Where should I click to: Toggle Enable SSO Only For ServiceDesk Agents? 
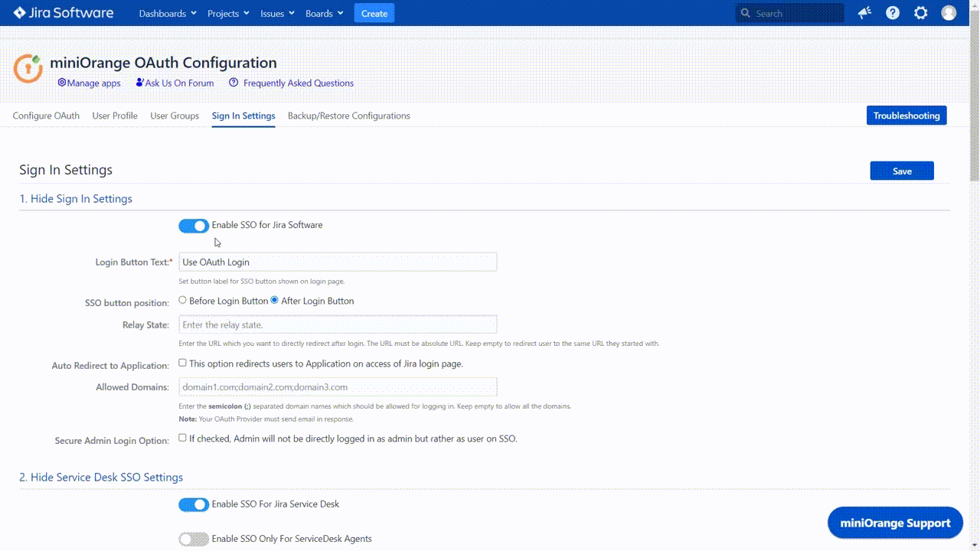point(194,540)
